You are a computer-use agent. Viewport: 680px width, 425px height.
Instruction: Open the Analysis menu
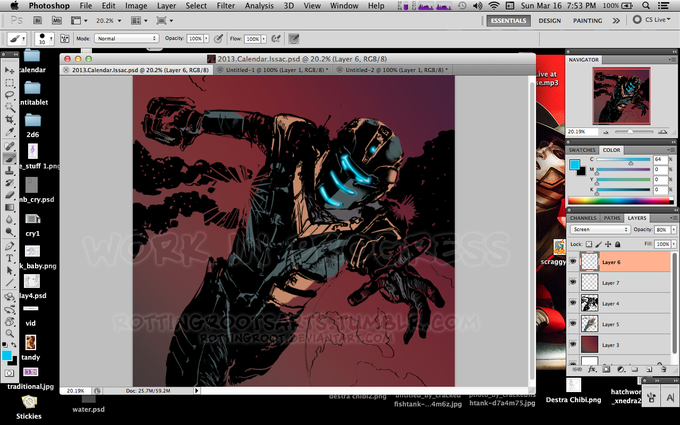[x=259, y=6]
